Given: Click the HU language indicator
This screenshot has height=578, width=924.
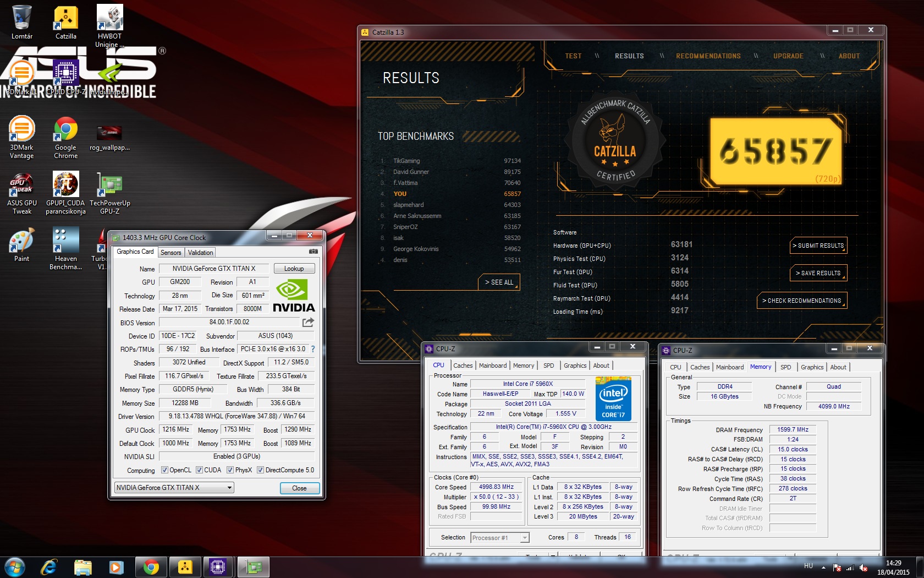Looking at the screenshot, I should click(808, 566).
